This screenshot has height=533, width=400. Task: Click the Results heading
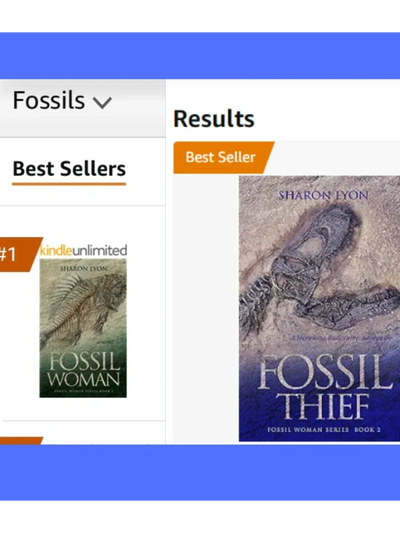[x=214, y=119]
